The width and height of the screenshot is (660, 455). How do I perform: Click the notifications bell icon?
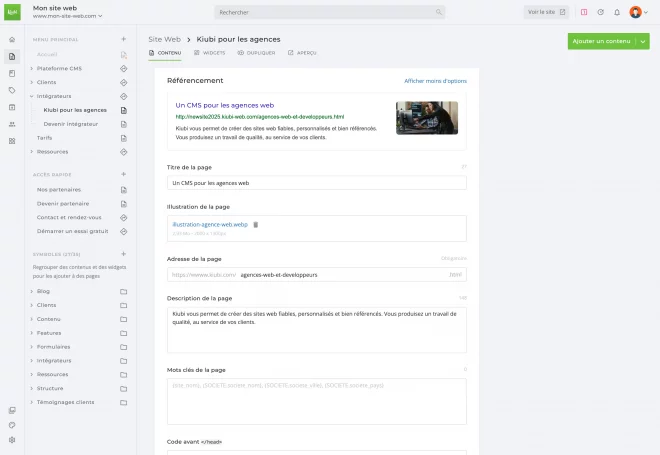point(617,12)
